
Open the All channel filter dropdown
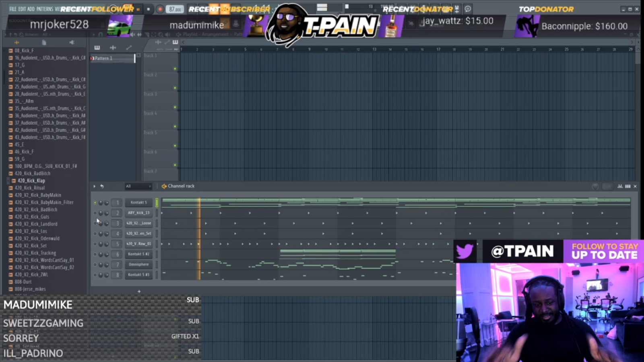pos(138,186)
